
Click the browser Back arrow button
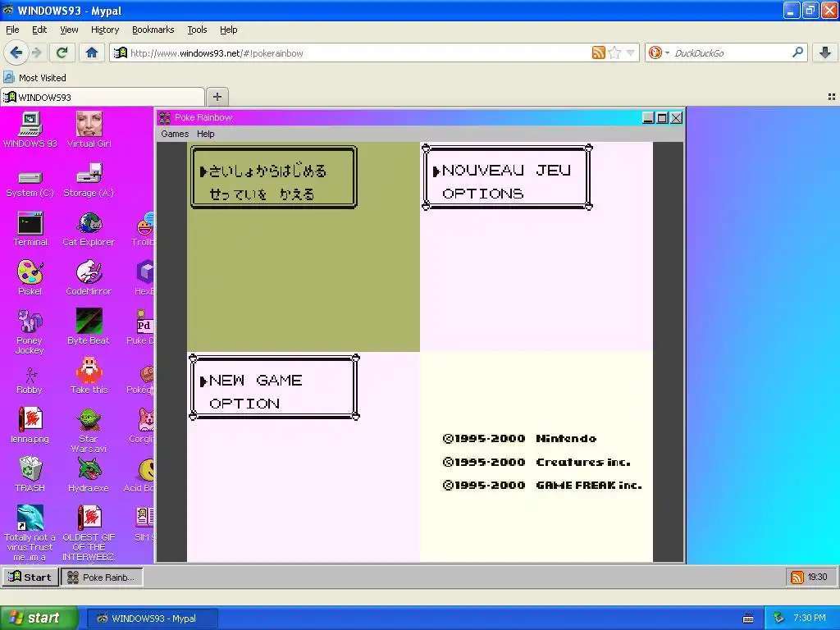tap(16, 52)
